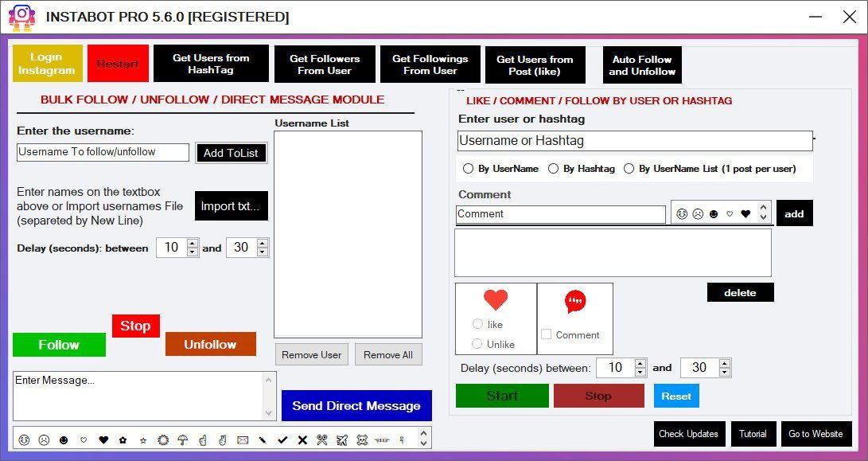Click the scissors emoji icon

(x=321, y=438)
